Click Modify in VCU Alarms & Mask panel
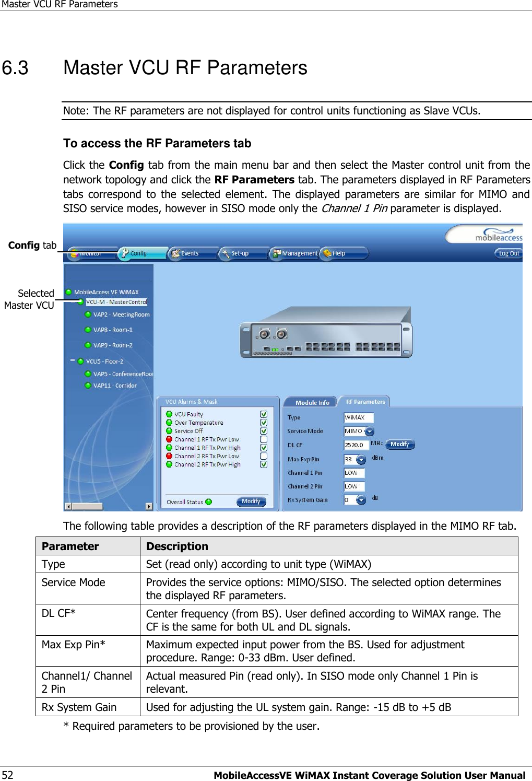Image resolution: width=532 pixels, height=781 pixels. (251, 502)
